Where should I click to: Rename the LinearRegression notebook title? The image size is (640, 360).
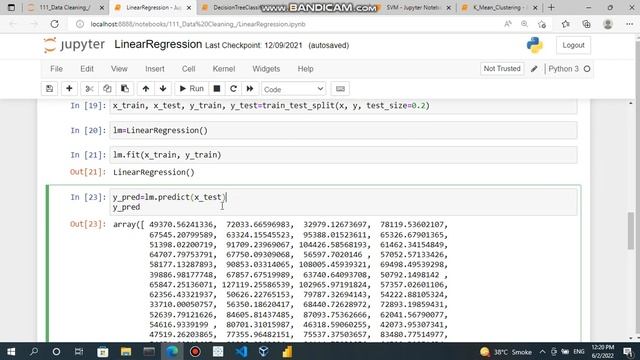pyautogui.click(x=158, y=44)
